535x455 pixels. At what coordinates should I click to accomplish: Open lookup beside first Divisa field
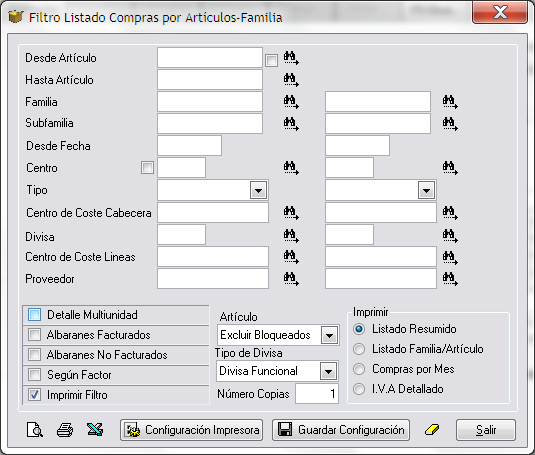pos(291,235)
